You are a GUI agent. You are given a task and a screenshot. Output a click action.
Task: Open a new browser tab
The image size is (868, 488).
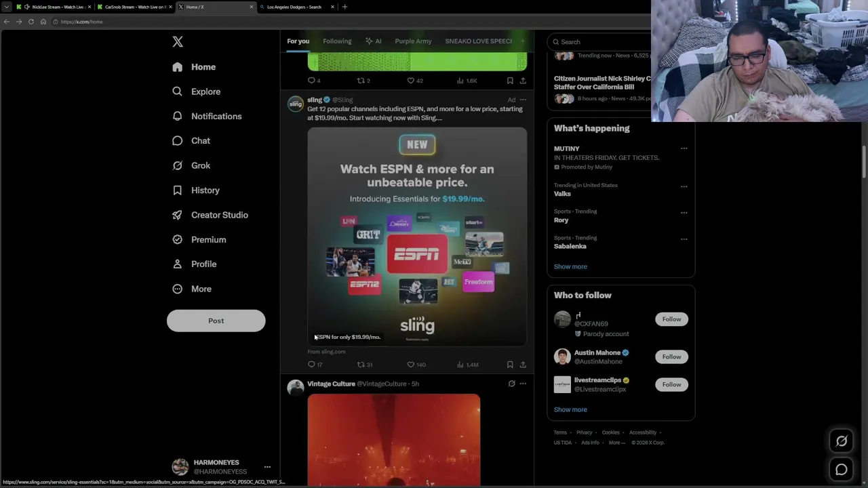(344, 7)
